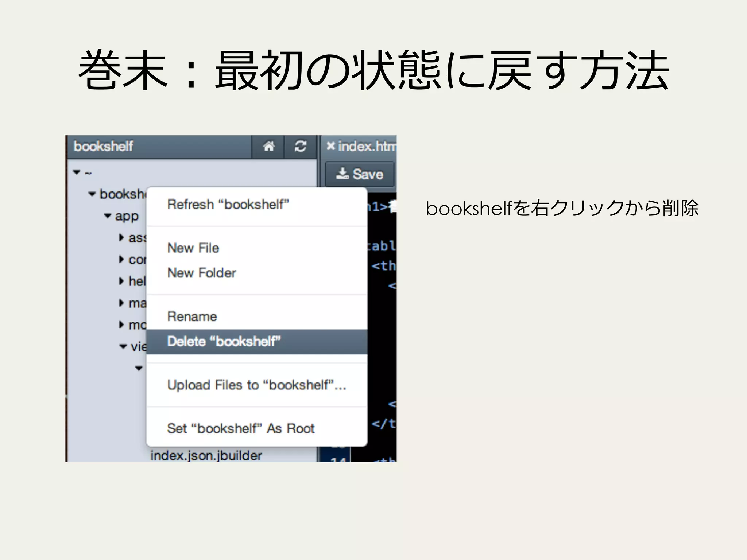This screenshot has height=560, width=747.
Task: Expand the folder starting with "ass"
Action: [x=121, y=238]
